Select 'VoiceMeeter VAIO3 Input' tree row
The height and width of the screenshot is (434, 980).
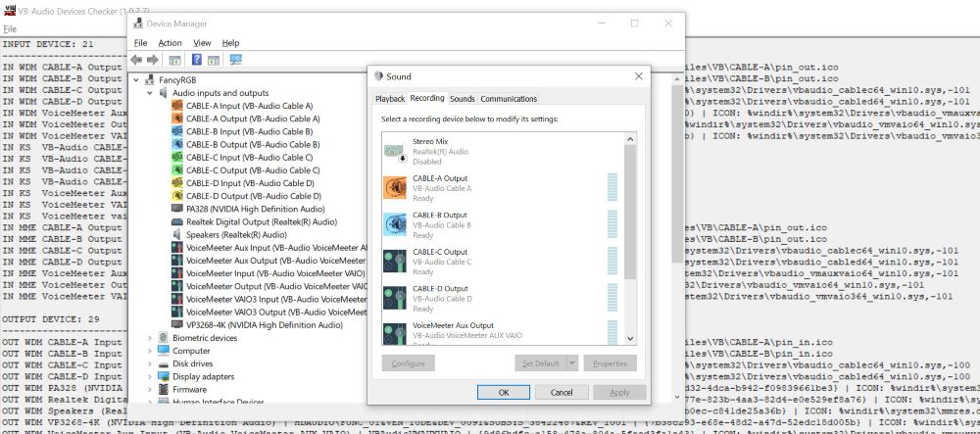(270, 299)
